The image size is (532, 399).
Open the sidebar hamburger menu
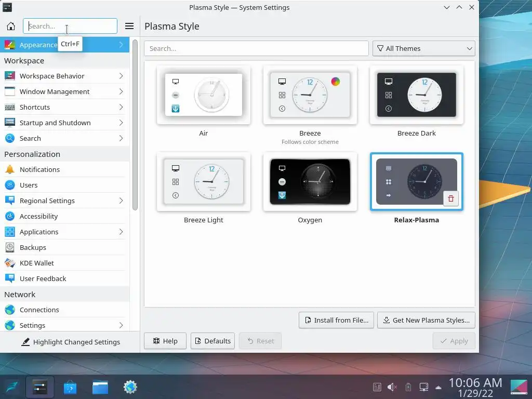pos(129,26)
